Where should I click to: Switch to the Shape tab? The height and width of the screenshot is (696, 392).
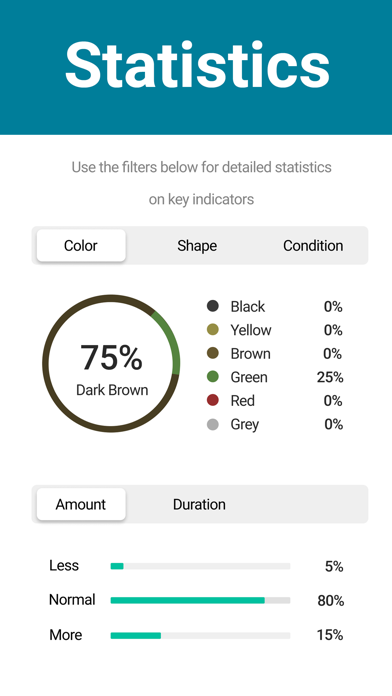click(197, 245)
